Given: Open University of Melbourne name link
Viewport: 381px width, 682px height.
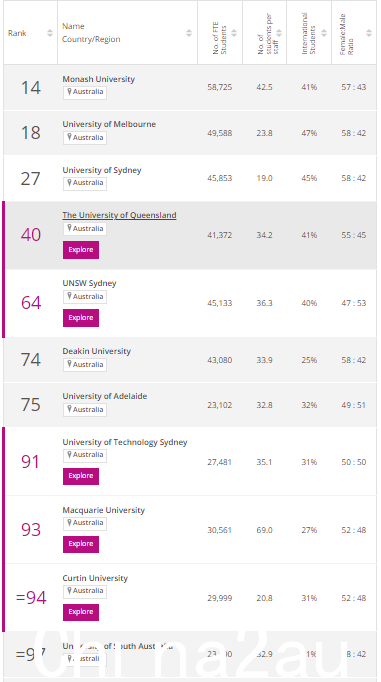Looking at the screenshot, I should pos(109,124).
